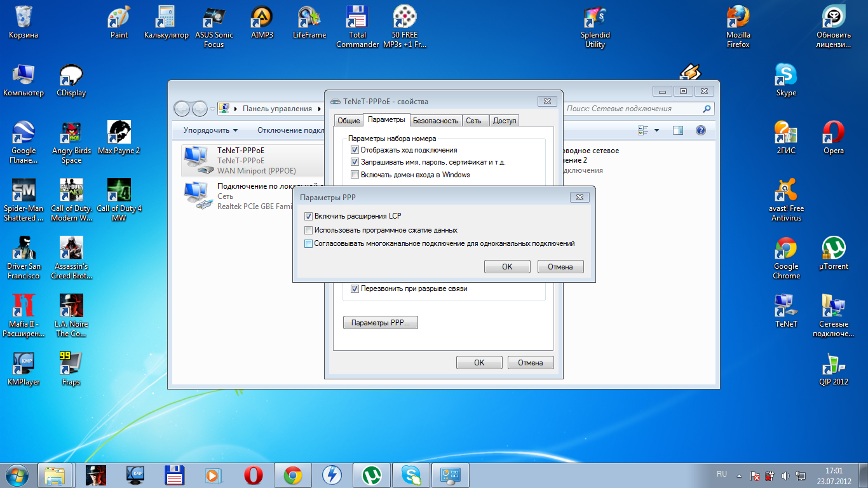
Task: Open the Корзина recycle bin icon
Action: click(24, 22)
